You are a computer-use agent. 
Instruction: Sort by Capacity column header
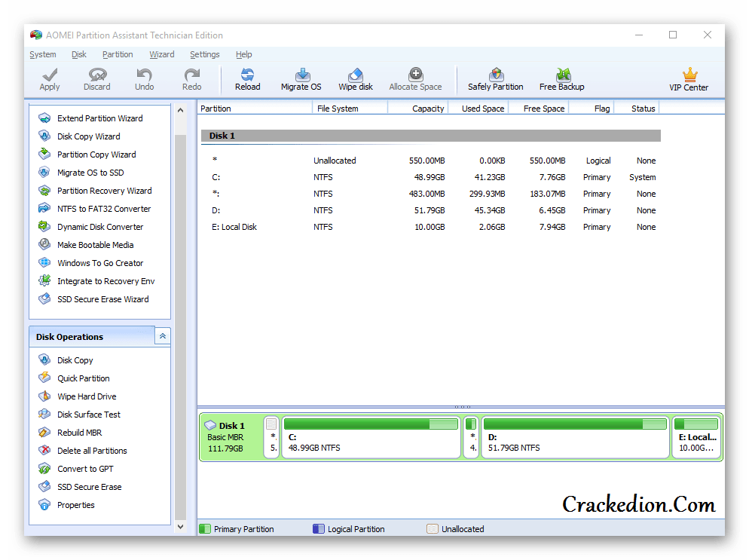click(x=418, y=109)
